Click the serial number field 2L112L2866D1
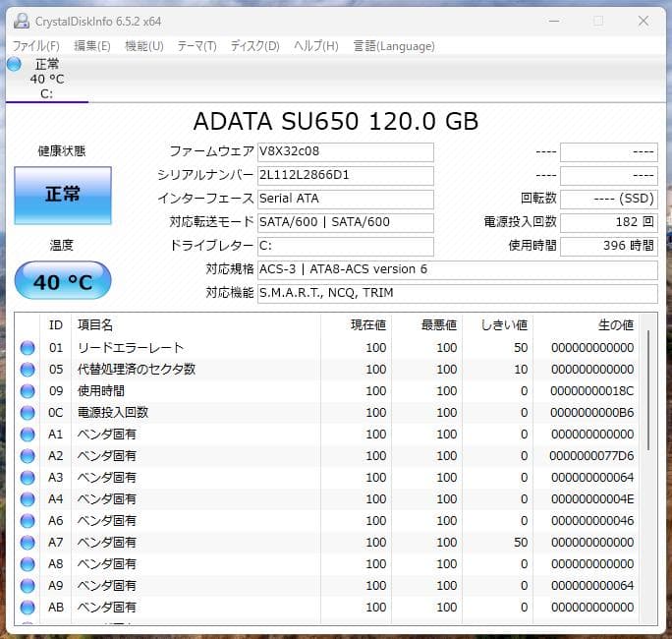Screen dimensions: 672x639 (x=346, y=176)
